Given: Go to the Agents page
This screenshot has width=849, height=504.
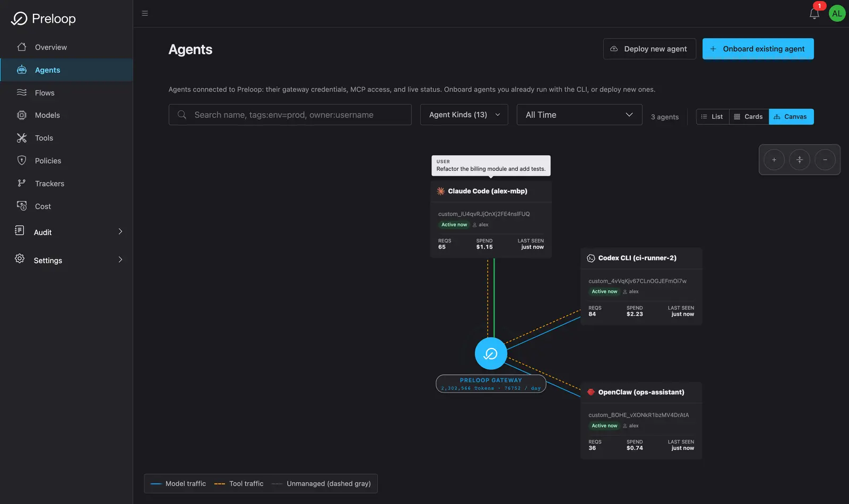Looking at the screenshot, I should click(66, 70).
